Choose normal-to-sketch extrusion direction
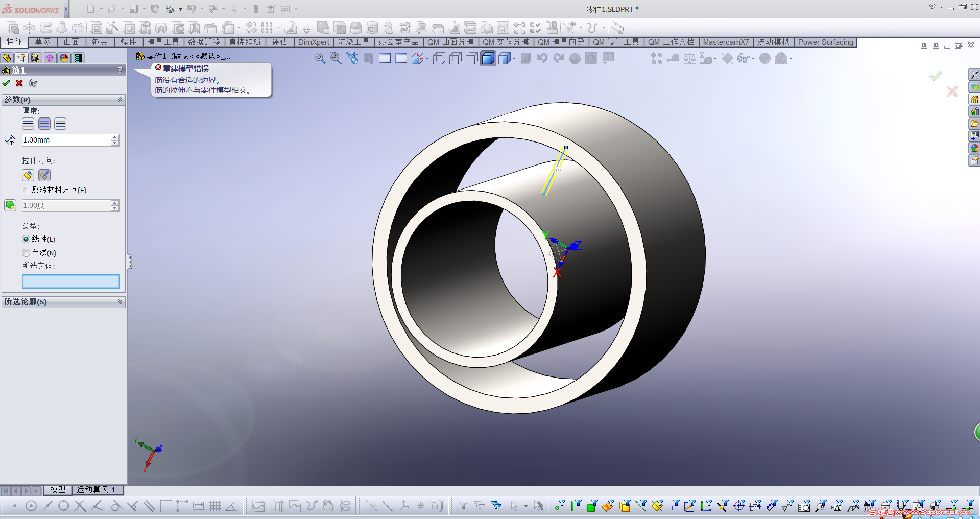 [x=44, y=175]
